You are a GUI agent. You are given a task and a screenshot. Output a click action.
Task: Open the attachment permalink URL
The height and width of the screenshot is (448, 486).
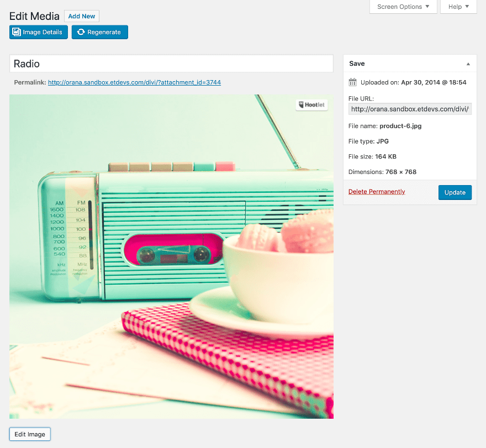pos(135,82)
